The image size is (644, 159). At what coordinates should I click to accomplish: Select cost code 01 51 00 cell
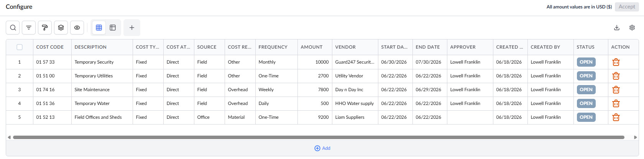[52, 76]
